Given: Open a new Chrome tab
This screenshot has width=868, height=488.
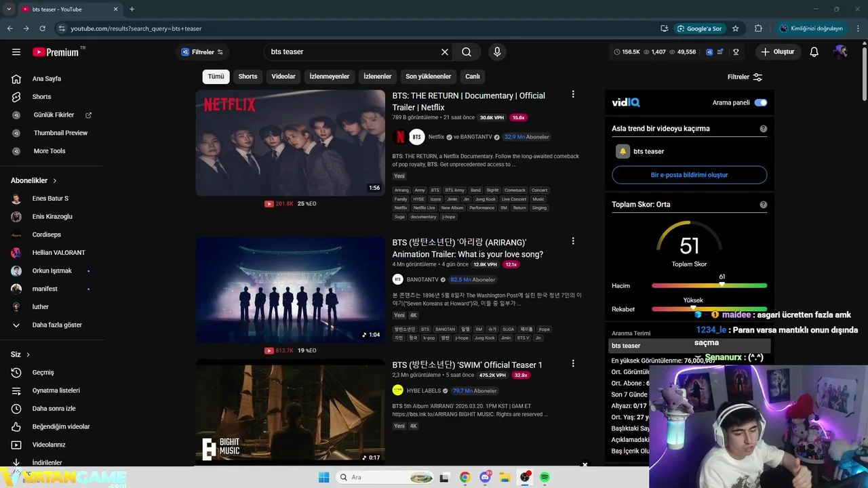Looking at the screenshot, I should click(132, 9).
